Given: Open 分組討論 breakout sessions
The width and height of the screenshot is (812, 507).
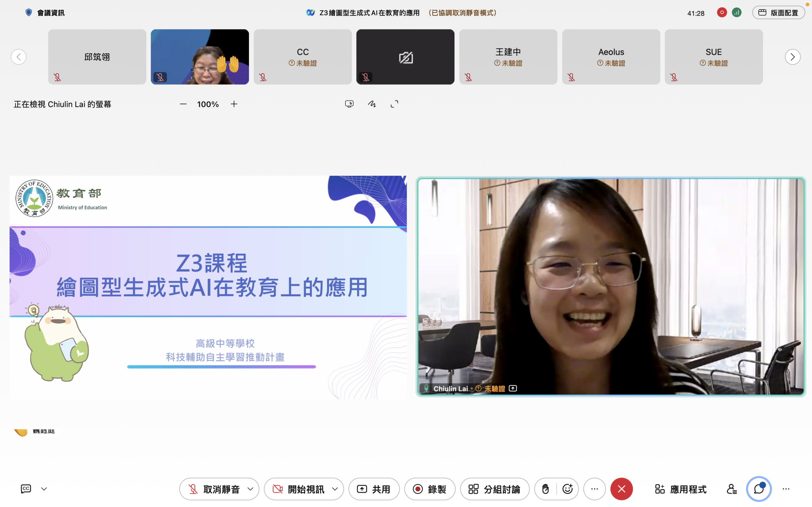Looking at the screenshot, I should click(x=494, y=489).
